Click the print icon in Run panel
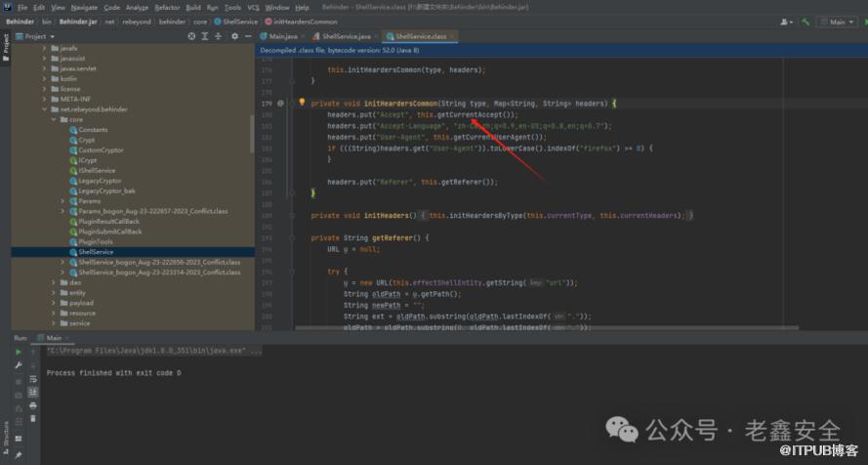This screenshot has width=868, height=465. (32, 404)
